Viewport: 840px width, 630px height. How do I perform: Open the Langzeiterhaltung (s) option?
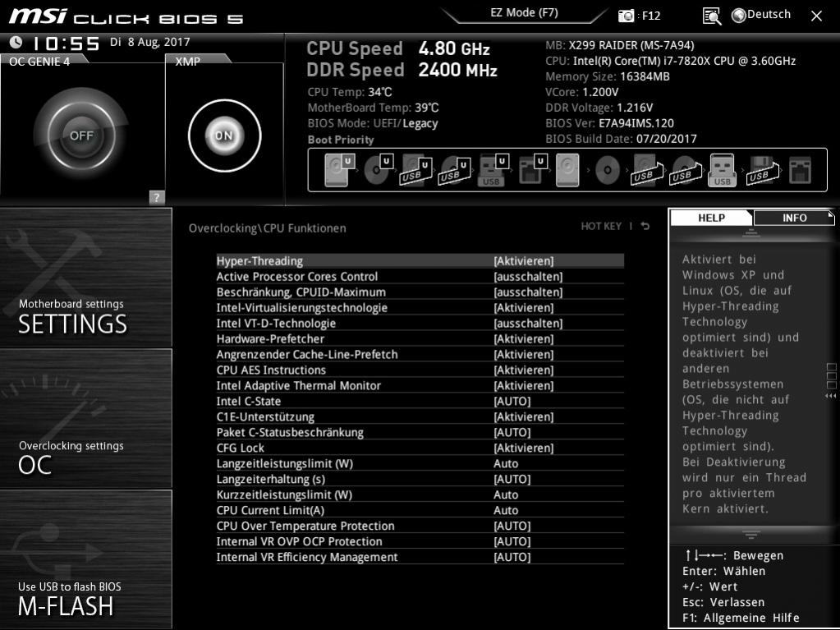(420, 478)
